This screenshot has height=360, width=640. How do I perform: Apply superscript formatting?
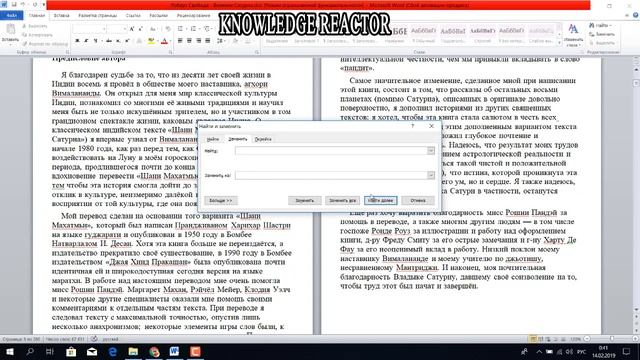click(x=127, y=41)
